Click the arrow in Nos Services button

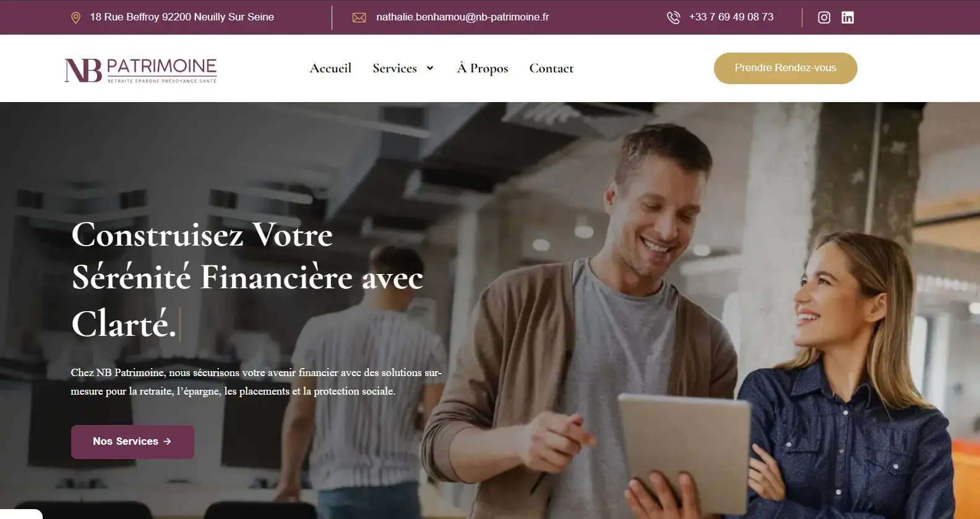click(167, 441)
